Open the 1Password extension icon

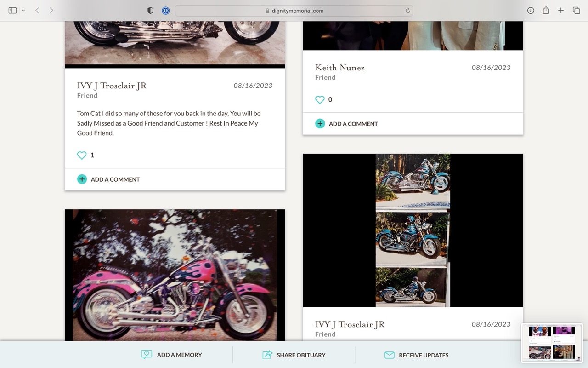166,11
